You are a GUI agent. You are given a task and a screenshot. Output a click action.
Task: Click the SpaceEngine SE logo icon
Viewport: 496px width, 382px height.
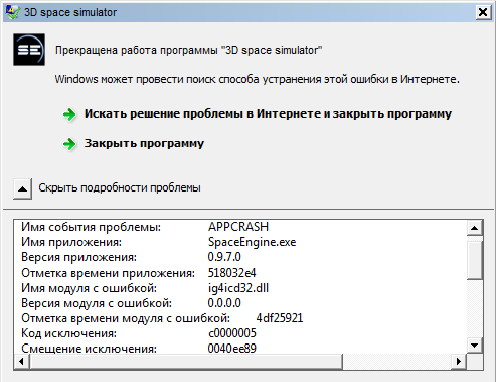point(29,49)
